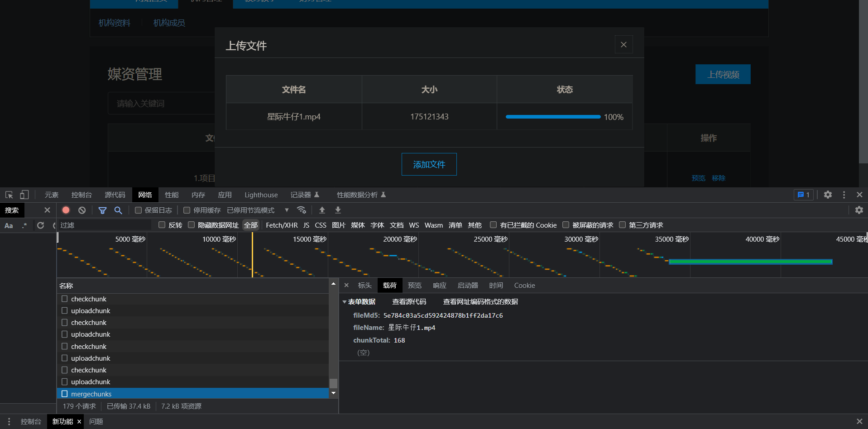Click the upload progress bar for 星际牛仔1.mp4
This screenshot has height=429, width=868.
(553, 117)
